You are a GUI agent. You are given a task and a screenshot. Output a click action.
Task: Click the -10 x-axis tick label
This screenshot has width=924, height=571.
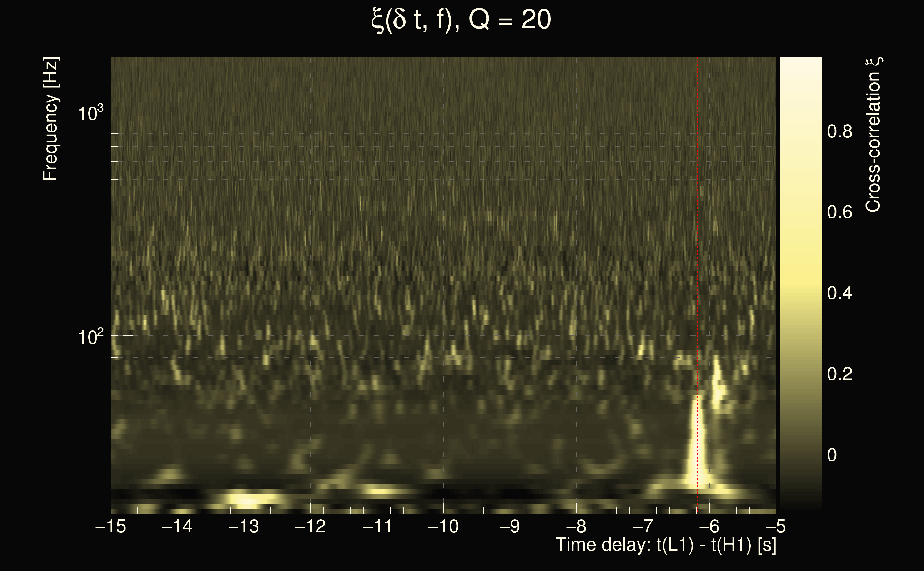tap(443, 526)
